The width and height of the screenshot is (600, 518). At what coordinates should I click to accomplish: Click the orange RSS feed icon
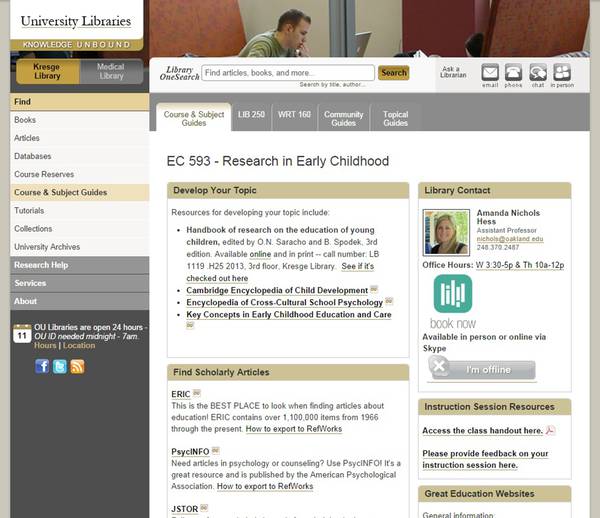pyautogui.click(x=77, y=366)
